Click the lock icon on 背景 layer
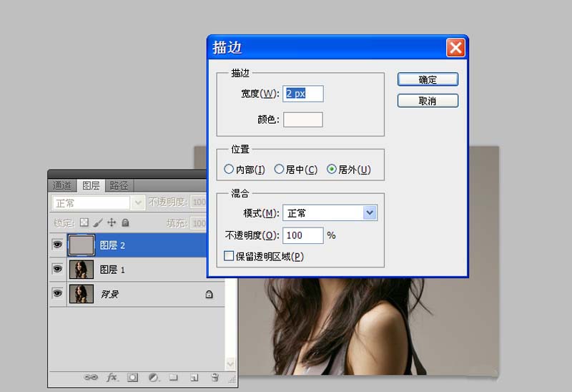The height and width of the screenshot is (392, 572). tap(209, 294)
